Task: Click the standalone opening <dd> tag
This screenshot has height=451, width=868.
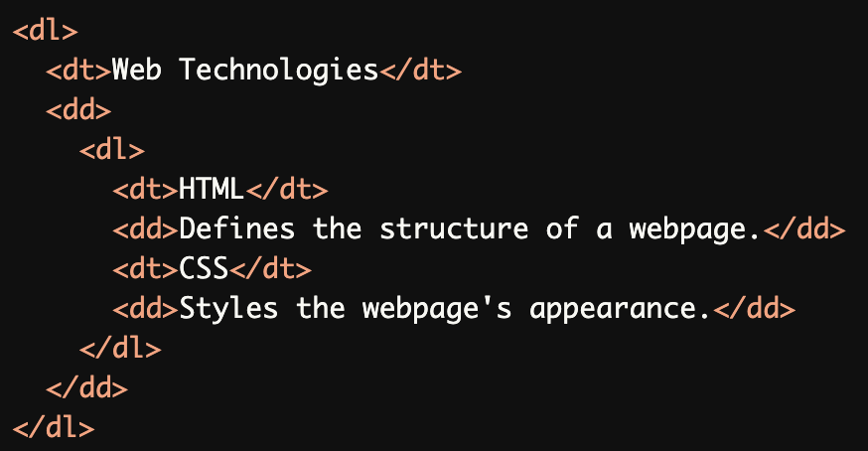Action: 78,110
